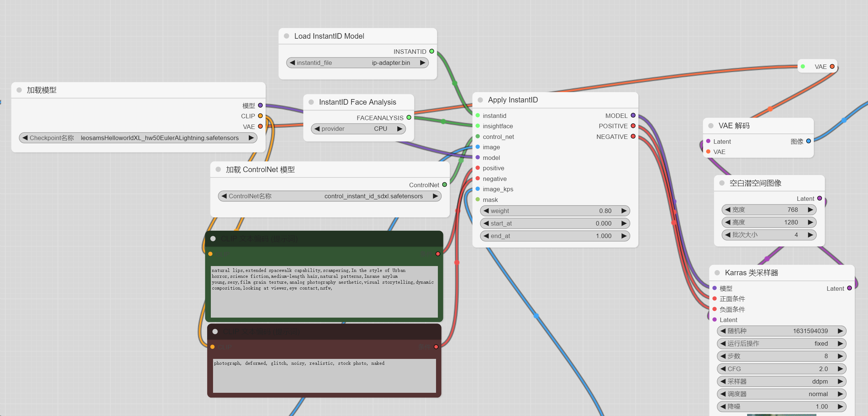
Task: Click the ControlNet output port on the ControlNet loader
Action: tap(445, 185)
